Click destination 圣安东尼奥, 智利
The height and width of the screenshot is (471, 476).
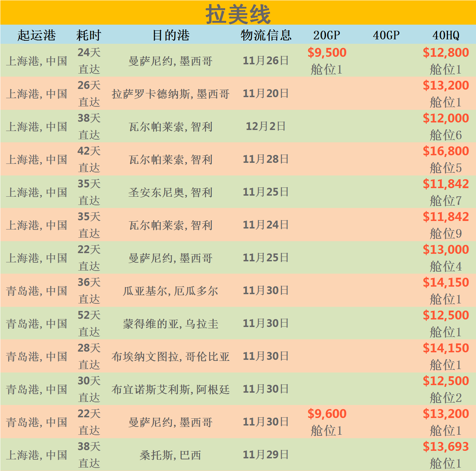pos(170,192)
